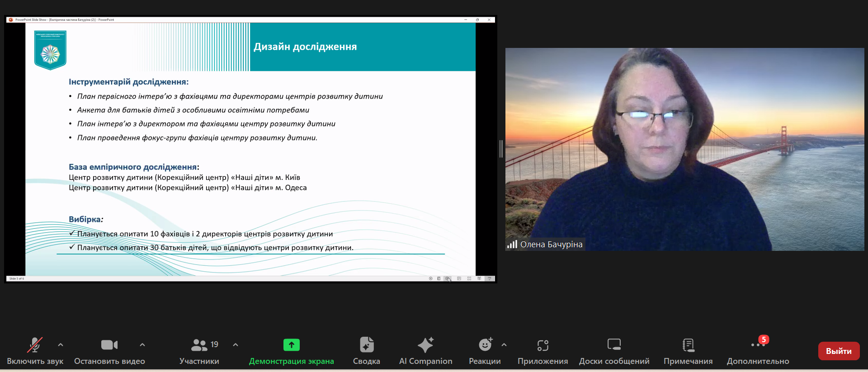This screenshot has height=372, width=868.
Task: Stop camera via Остановить видео
Action: click(x=109, y=350)
